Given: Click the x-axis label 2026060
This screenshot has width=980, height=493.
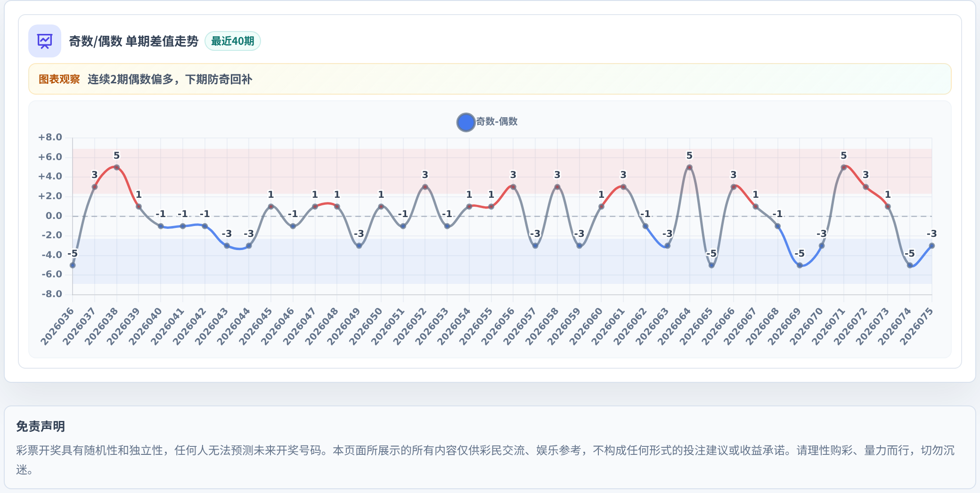Looking at the screenshot, I should (x=586, y=326).
